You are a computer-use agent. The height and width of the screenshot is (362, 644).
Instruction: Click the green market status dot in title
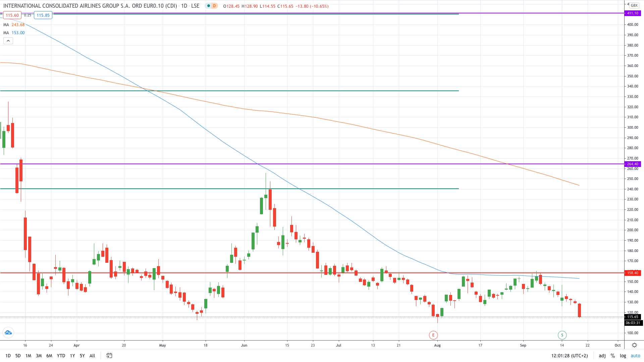[x=208, y=6]
